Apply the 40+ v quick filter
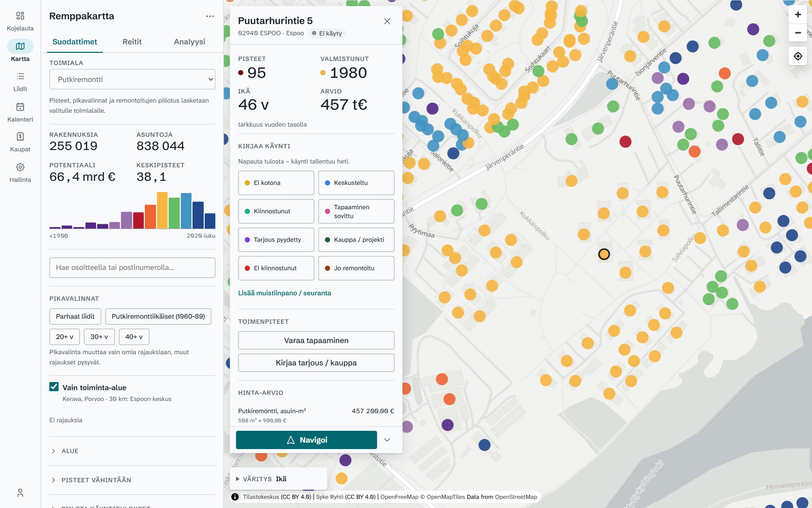This screenshot has height=508, width=812. point(134,337)
